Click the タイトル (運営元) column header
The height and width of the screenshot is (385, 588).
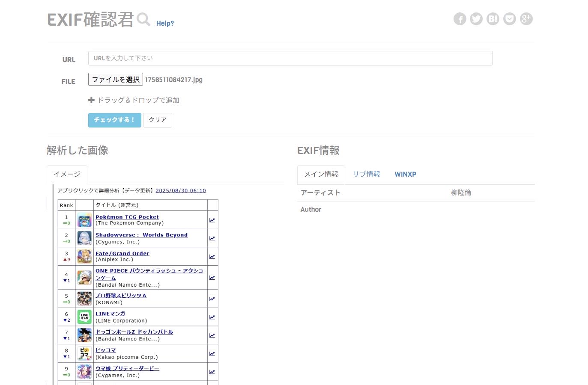117,205
